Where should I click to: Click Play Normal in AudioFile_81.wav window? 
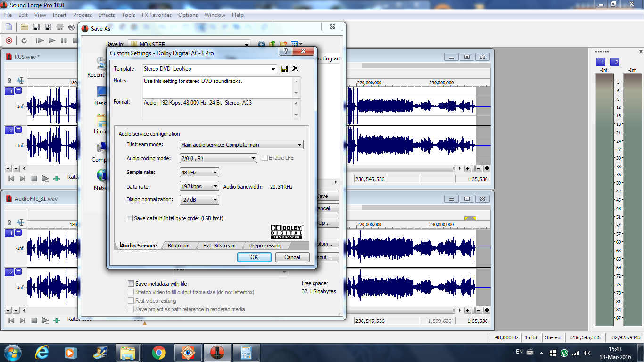pyautogui.click(x=45, y=321)
